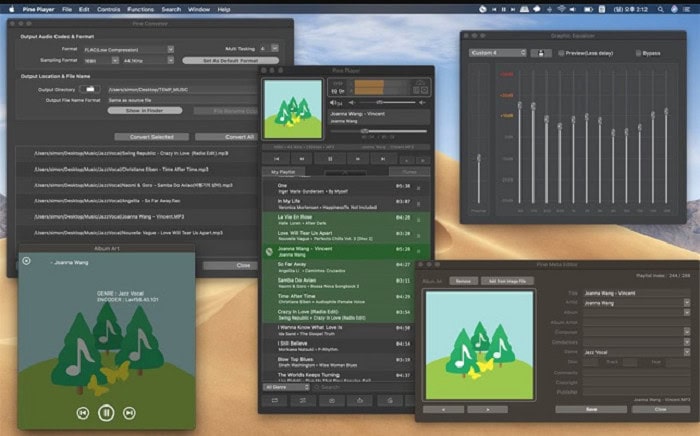700x436 pixels.
Task: Click Show In Finder button
Action: pyautogui.click(x=145, y=110)
